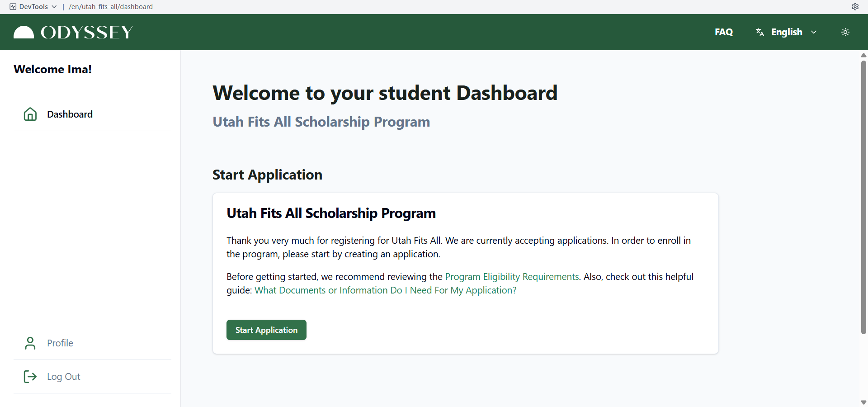868x407 pixels.
Task: Select Dashboard in the sidebar
Action: point(92,114)
